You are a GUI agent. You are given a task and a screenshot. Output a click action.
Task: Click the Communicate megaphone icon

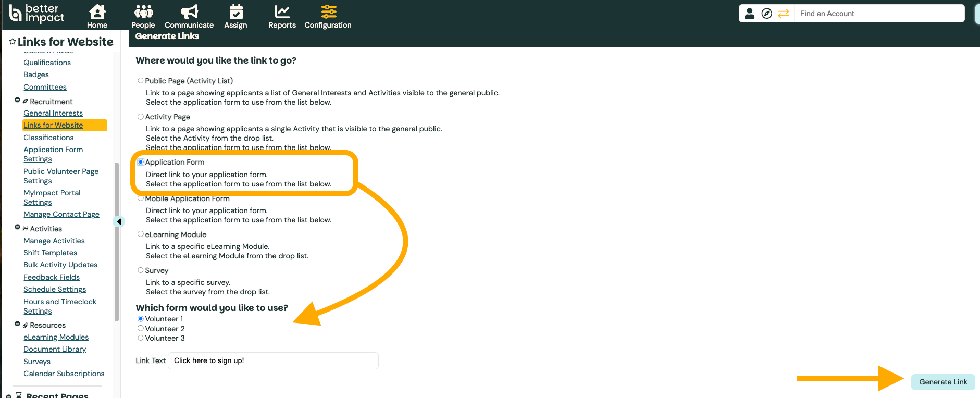click(189, 11)
